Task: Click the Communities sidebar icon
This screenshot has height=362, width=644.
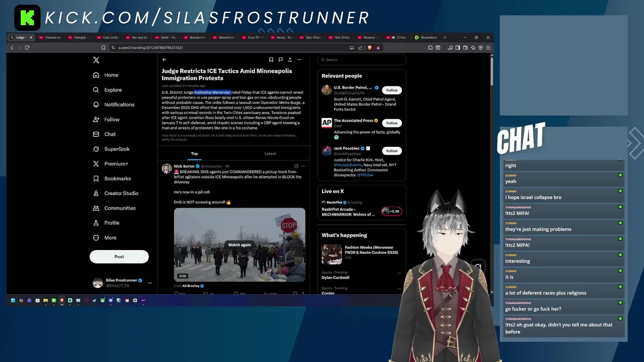Action: pyautogui.click(x=96, y=208)
